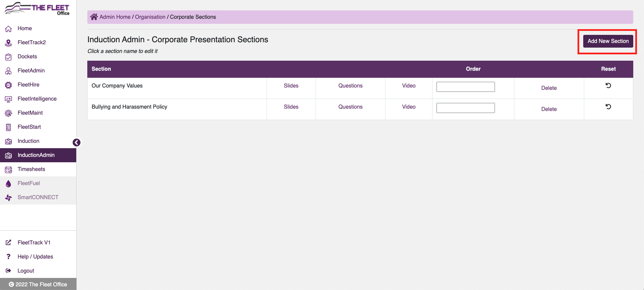Reset the Bullying and Harassment Policy section
644x290 pixels.
pyautogui.click(x=608, y=107)
